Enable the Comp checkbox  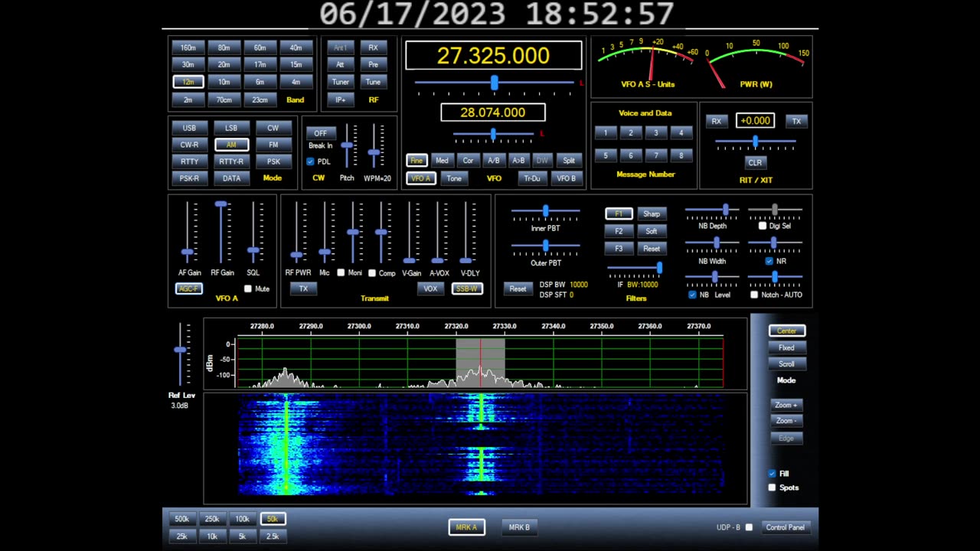(372, 272)
